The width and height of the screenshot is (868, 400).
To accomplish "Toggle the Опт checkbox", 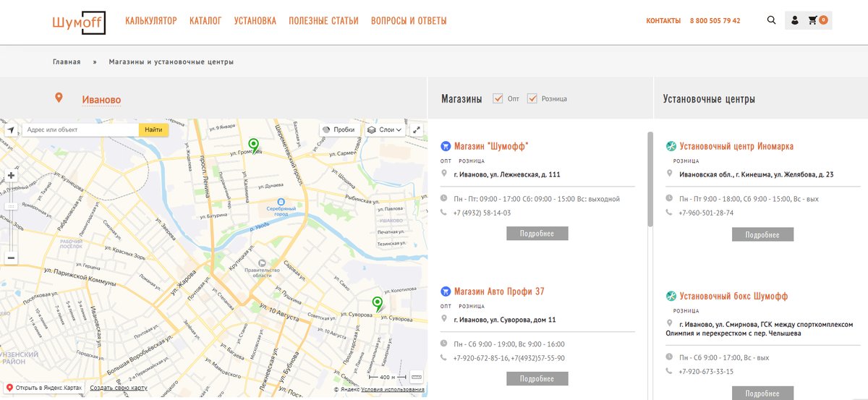I will click(x=498, y=98).
